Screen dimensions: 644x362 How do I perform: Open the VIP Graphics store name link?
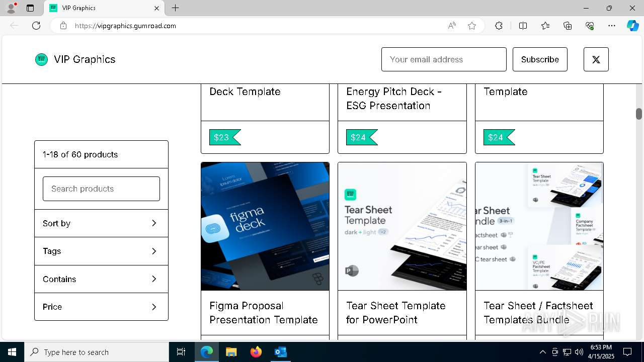click(x=85, y=59)
